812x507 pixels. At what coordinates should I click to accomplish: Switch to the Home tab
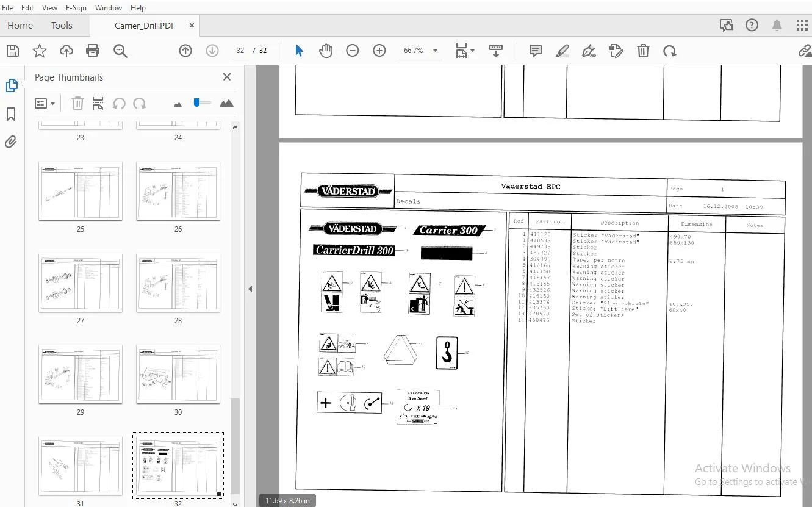(x=20, y=25)
